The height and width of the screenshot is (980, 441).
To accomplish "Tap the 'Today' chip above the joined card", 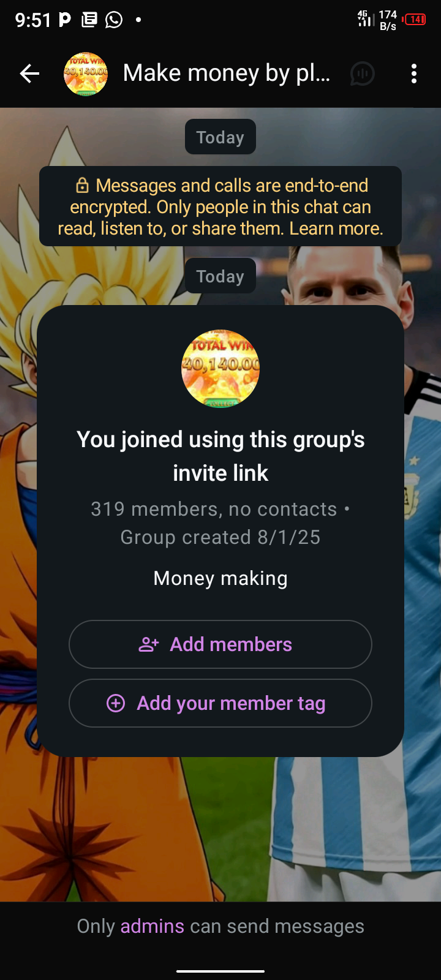I will coord(221,276).
